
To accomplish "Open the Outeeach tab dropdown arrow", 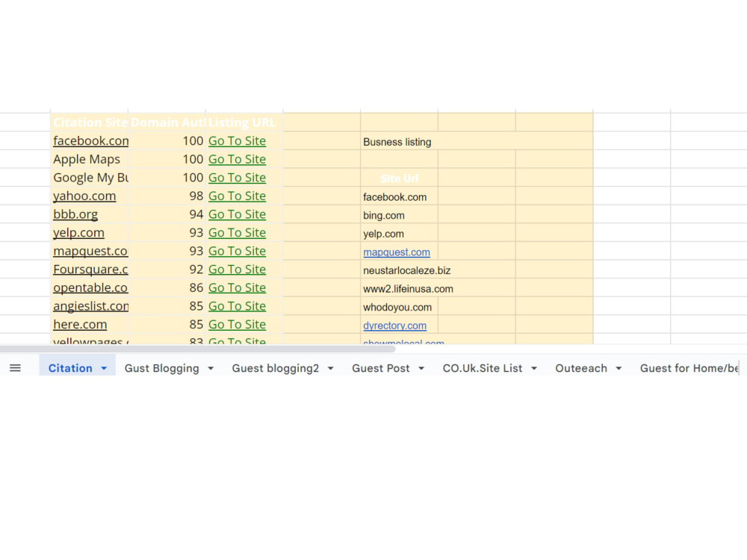I will (619, 368).
